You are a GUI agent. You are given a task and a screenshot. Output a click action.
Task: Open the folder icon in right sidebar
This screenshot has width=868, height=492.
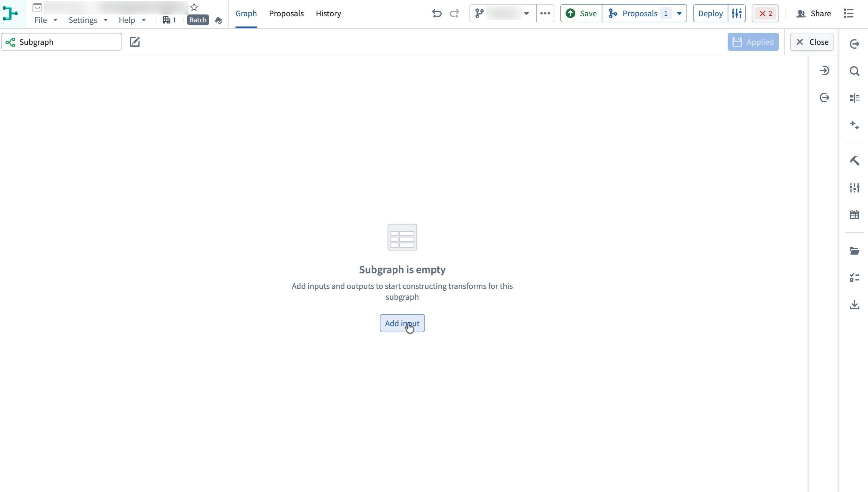coord(854,251)
